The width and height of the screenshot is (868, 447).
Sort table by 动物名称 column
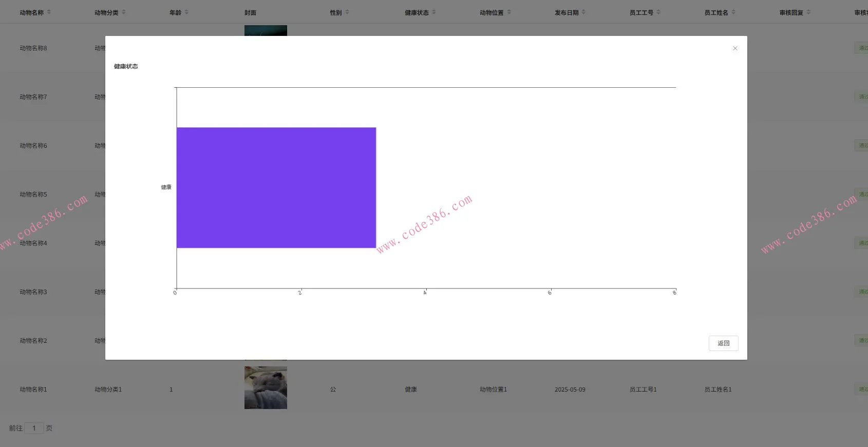(x=49, y=12)
